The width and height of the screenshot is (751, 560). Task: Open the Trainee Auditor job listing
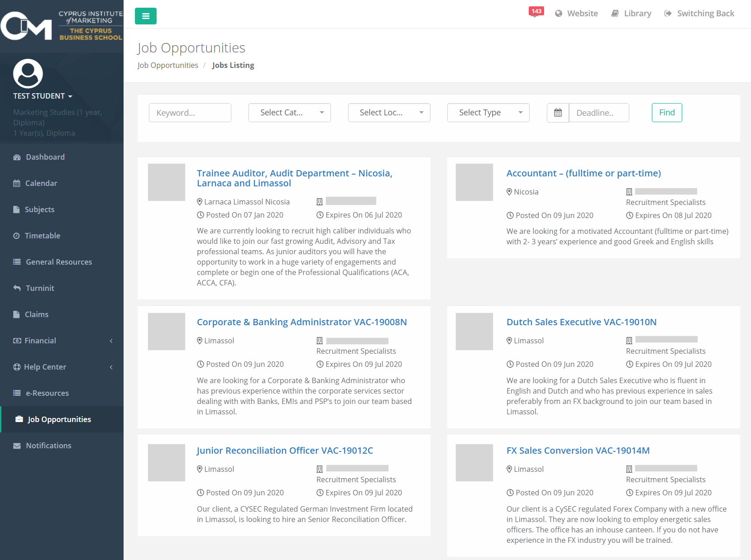[294, 178]
